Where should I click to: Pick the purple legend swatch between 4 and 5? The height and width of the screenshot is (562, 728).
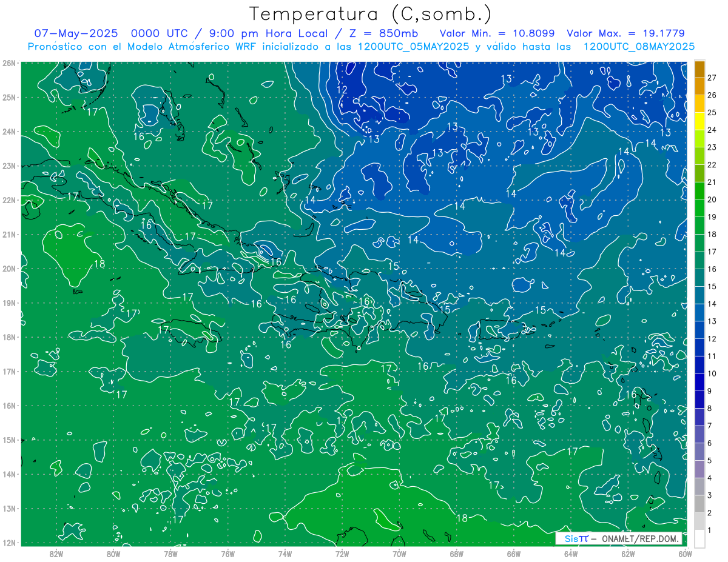pyautogui.click(x=699, y=469)
